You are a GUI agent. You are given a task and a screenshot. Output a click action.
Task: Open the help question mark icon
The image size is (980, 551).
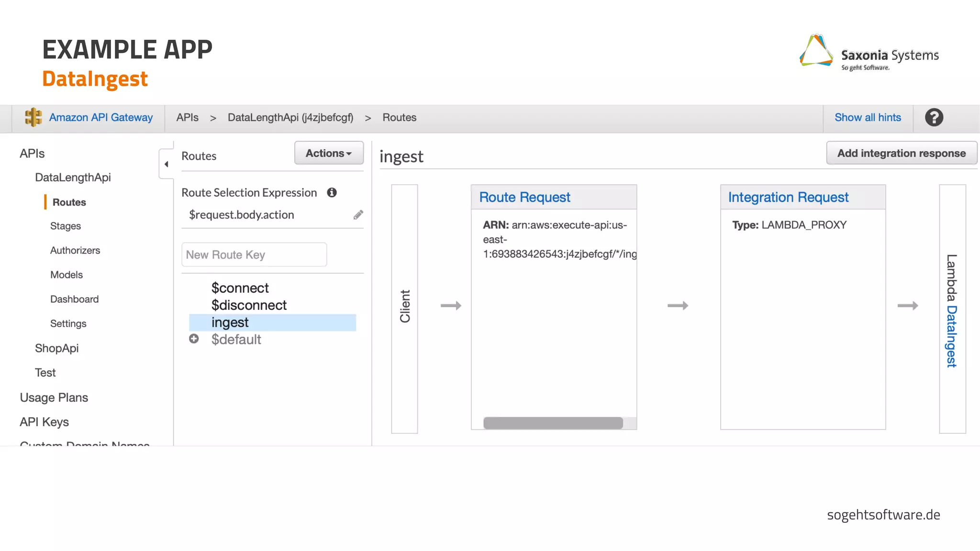pyautogui.click(x=934, y=117)
